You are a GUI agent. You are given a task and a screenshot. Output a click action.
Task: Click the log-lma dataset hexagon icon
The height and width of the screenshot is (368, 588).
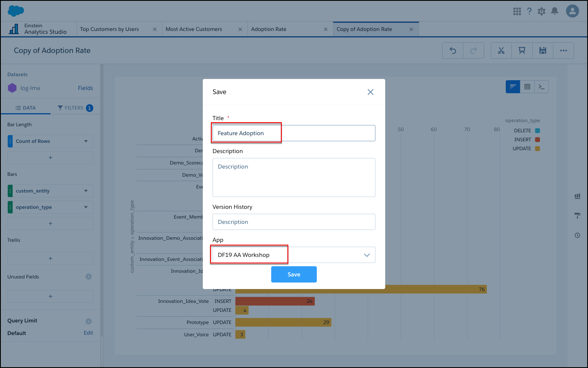12,88
